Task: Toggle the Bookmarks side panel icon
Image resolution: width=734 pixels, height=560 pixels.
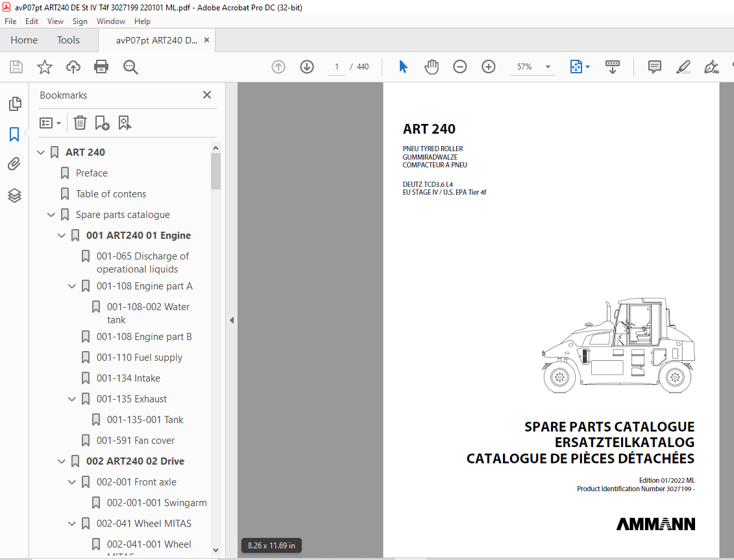Action: (14, 134)
